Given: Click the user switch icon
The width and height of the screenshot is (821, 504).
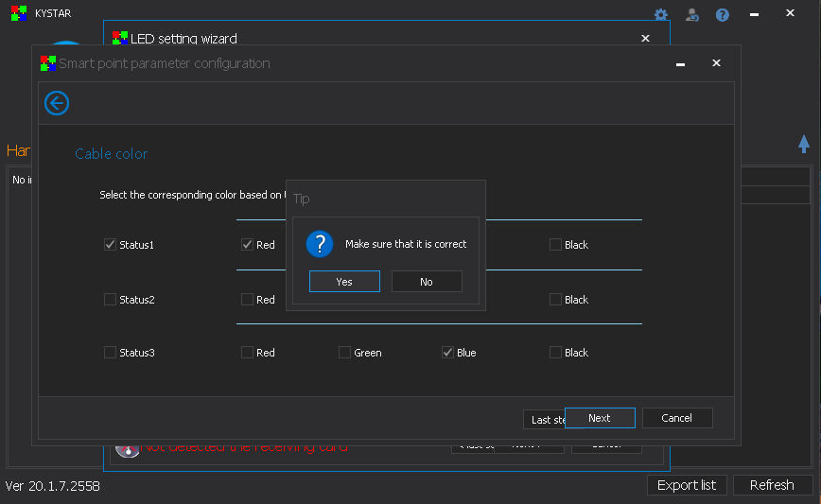Looking at the screenshot, I should click(691, 15).
